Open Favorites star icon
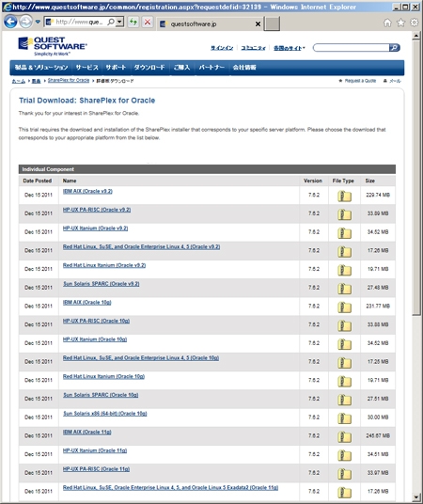This screenshot has height=504, width=423. pyautogui.click(x=400, y=23)
